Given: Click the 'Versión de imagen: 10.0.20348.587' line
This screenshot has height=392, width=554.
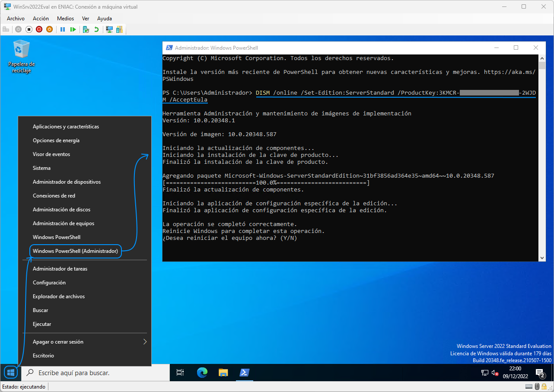Looking at the screenshot, I should click(x=219, y=134).
